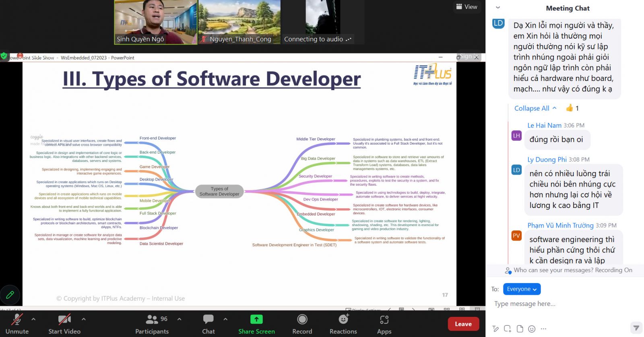Viewport: 644px width, 337px height.
Task: Open the Everyone recipient dropdown
Action: (521, 289)
